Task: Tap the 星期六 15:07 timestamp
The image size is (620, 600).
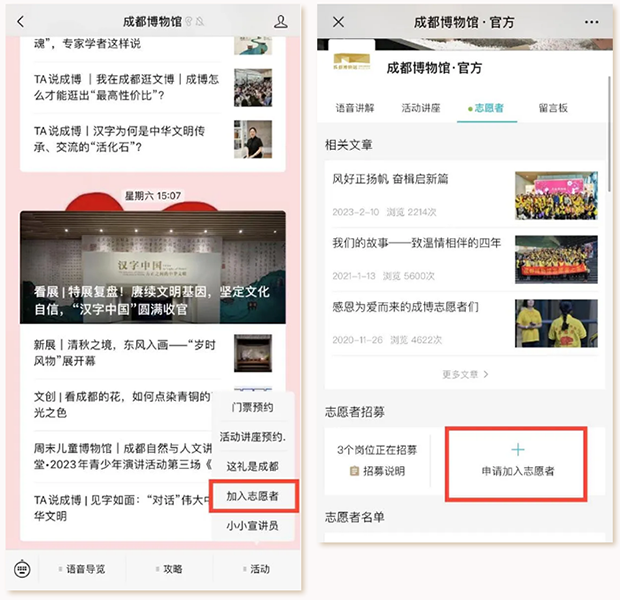Action: 153,195
